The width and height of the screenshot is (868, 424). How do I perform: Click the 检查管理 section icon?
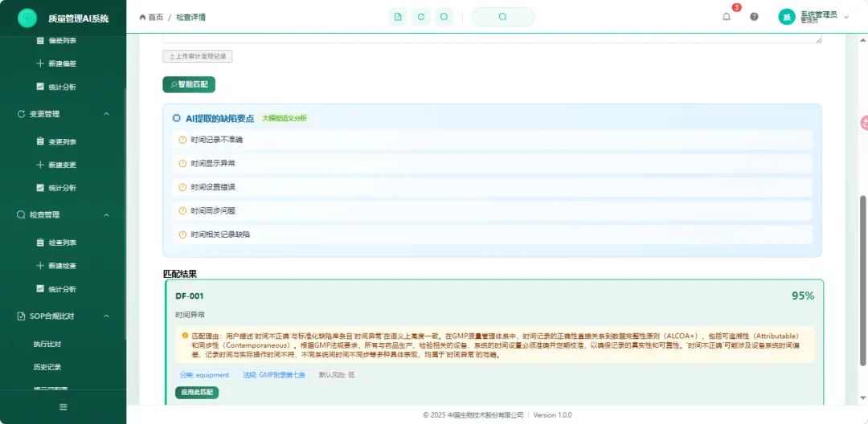point(22,215)
